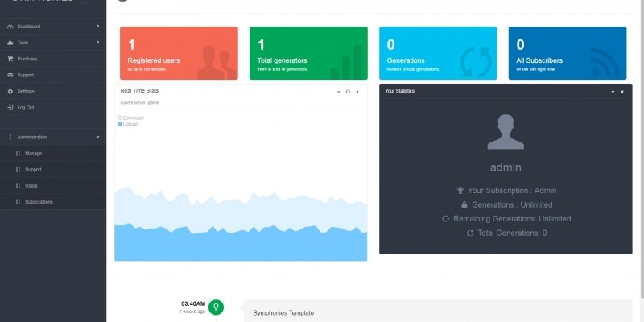Viewport: 644px width, 322px height.
Task: Collapse the Your Statistics panel
Action: click(612, 92)
